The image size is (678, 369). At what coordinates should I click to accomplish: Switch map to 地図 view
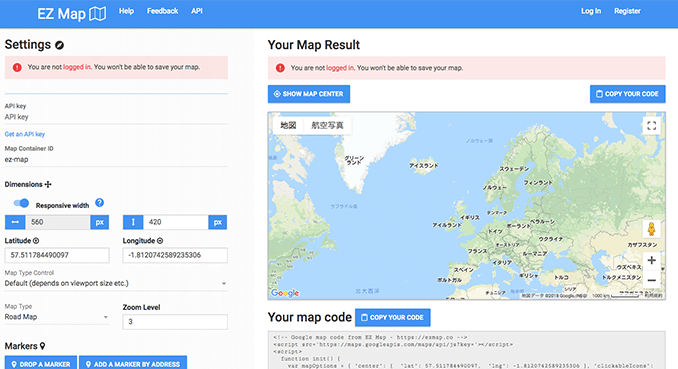[x=288, y=125]
